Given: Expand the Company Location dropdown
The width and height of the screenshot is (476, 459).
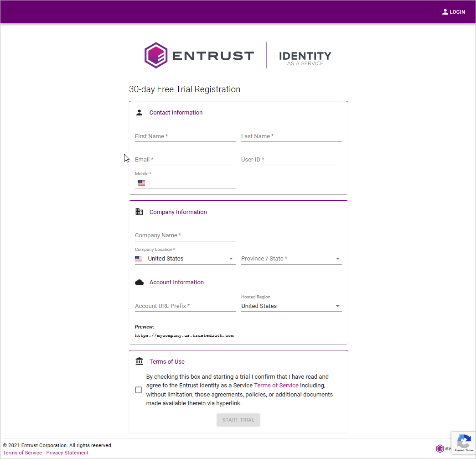Looking at the screenshot, I should click(185, 259).
